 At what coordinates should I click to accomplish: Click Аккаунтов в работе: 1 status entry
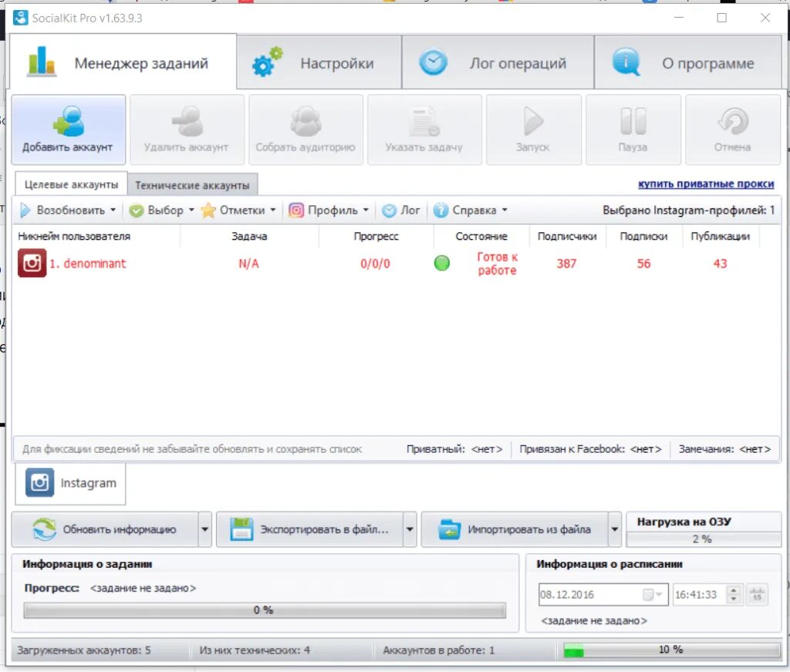[x=439, y=650]
